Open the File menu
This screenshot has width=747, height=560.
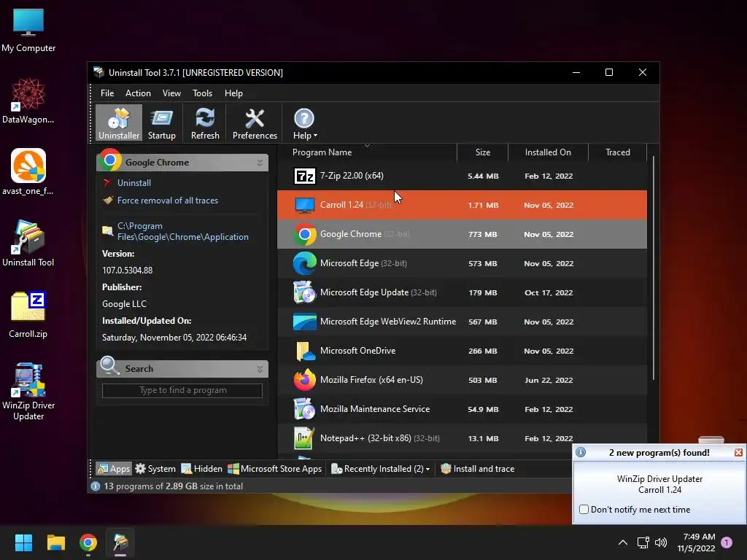point(107,93)
